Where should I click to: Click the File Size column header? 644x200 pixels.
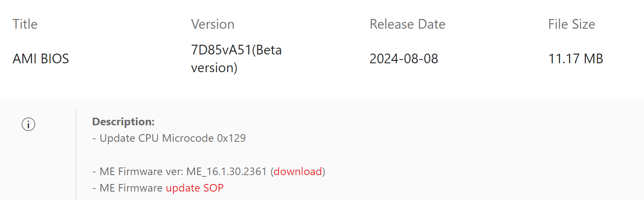click(571, 24)
